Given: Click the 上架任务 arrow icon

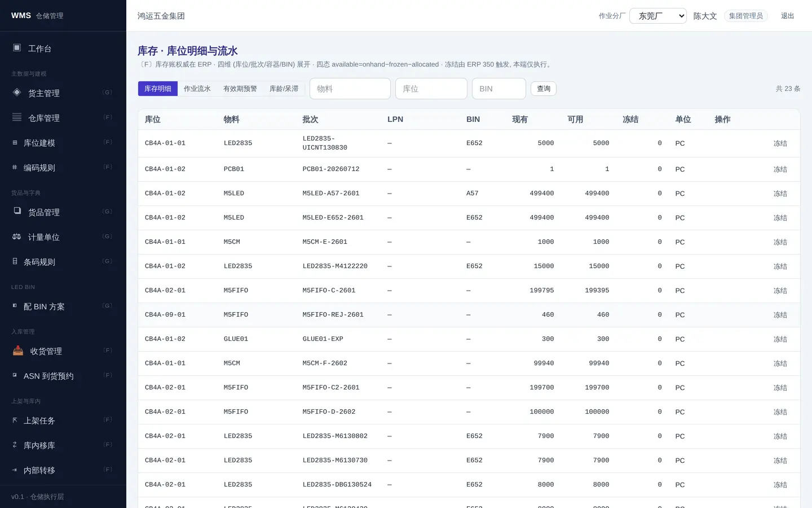Looking at the screenshot, I should coord(15,421).
